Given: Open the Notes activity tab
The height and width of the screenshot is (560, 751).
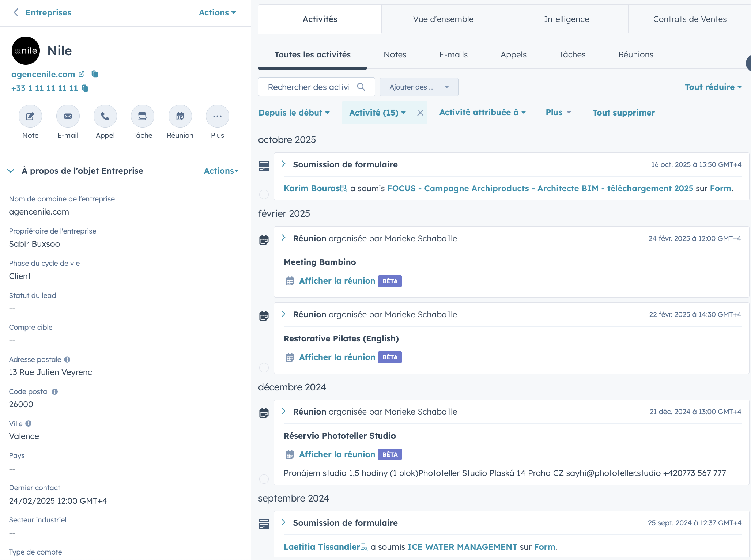Looking at the screenshot, I should point(395,54).
